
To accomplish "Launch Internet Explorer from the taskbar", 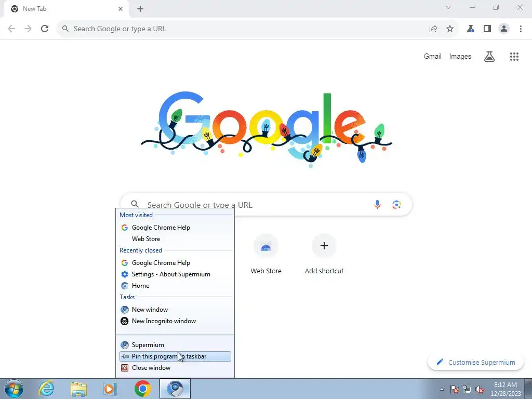I will click(x=46, y=389).
